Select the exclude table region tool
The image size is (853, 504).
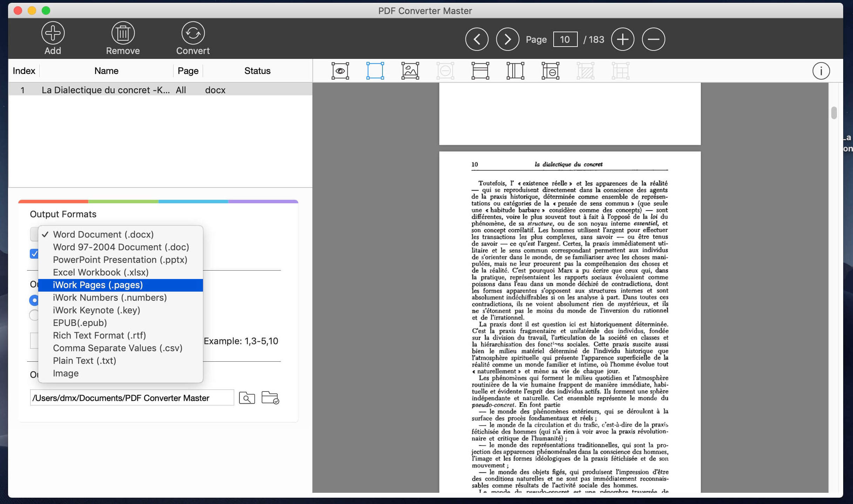550,70
